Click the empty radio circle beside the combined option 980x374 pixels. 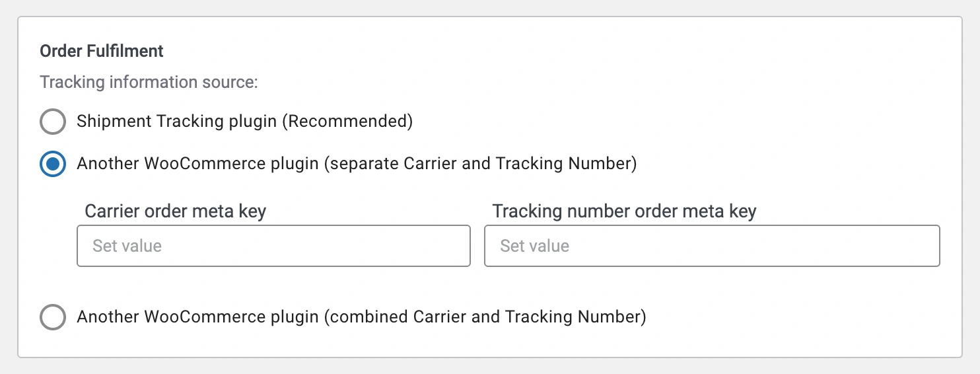click(x=53, y=317)
